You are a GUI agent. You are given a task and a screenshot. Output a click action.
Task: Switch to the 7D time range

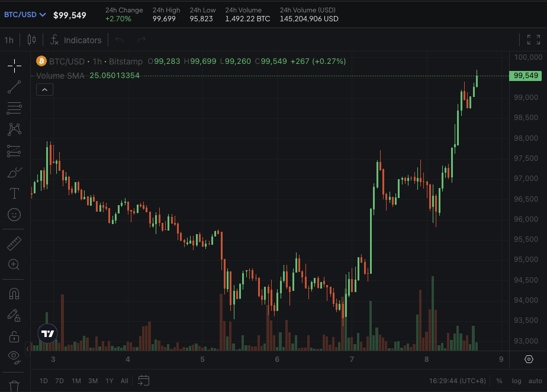pyautogui.click(x=59, y=381)
